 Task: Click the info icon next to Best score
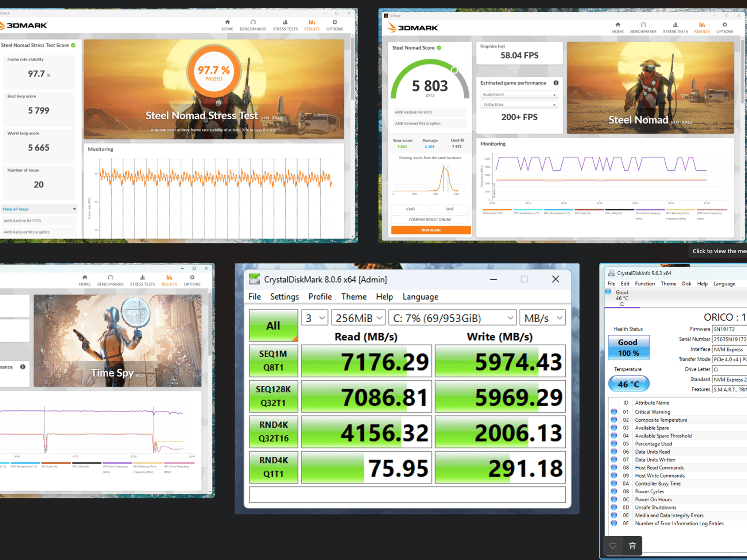click(462, 140)
